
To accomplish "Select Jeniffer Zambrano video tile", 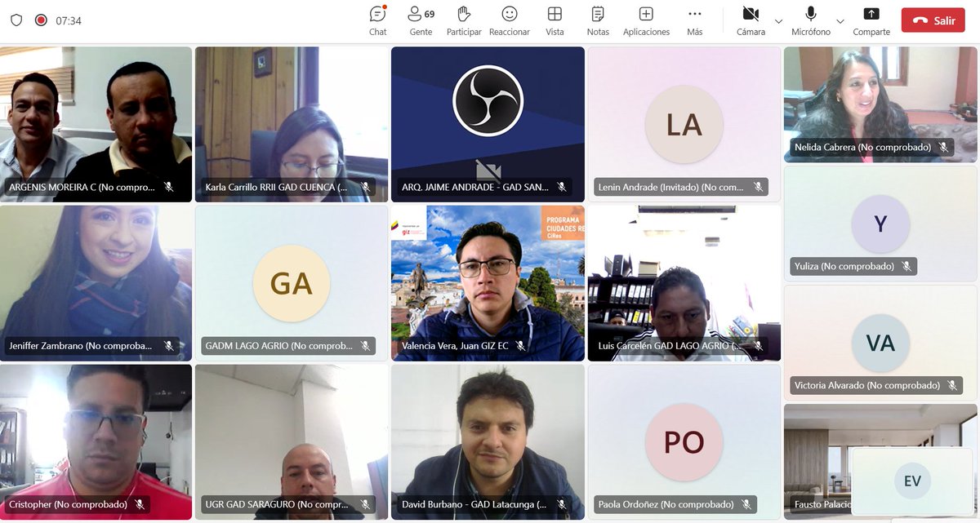I will 96,283.
